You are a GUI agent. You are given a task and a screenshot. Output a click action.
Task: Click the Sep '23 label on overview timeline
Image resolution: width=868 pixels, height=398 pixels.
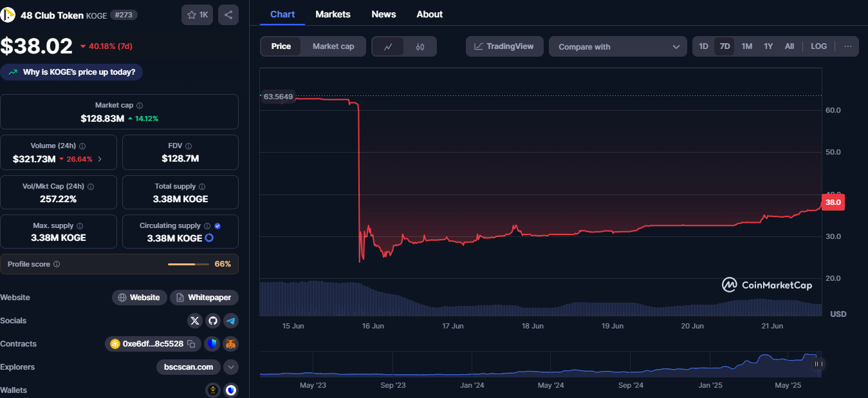393,385
